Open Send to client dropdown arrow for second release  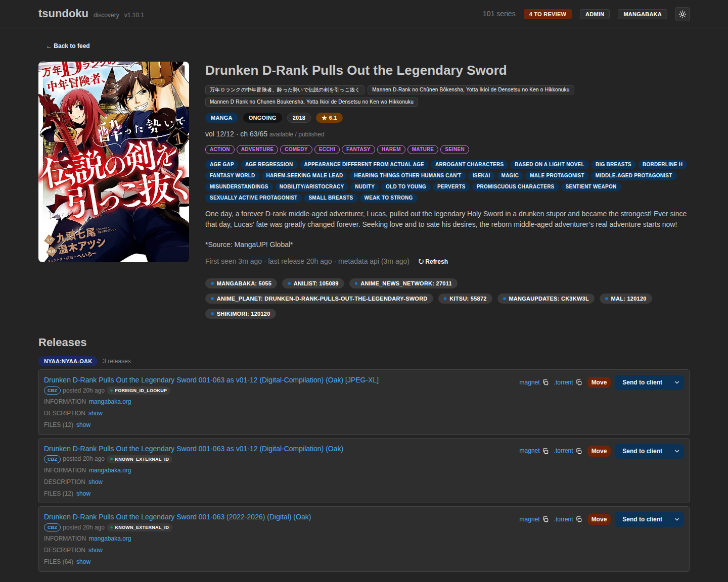[677, 451]
